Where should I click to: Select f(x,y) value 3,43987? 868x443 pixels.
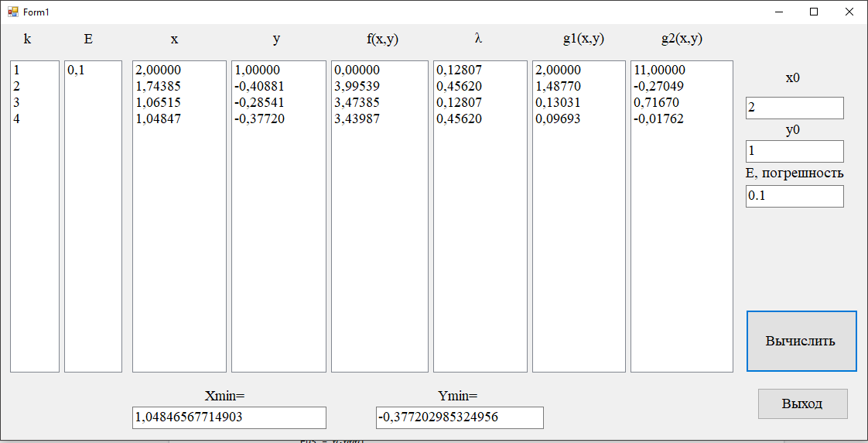pos(379,118)
